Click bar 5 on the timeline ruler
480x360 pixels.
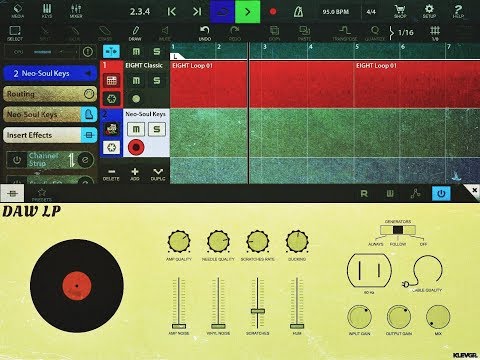coord(357,47)
